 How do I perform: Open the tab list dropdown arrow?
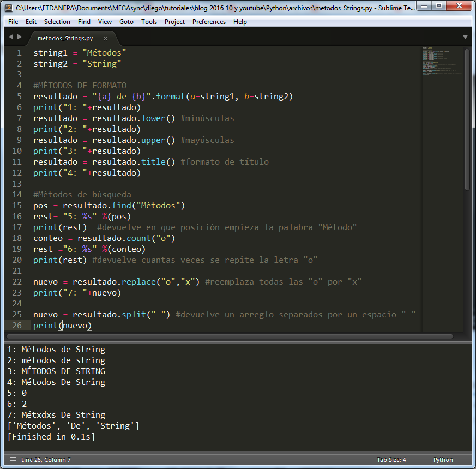coord(465,37)
